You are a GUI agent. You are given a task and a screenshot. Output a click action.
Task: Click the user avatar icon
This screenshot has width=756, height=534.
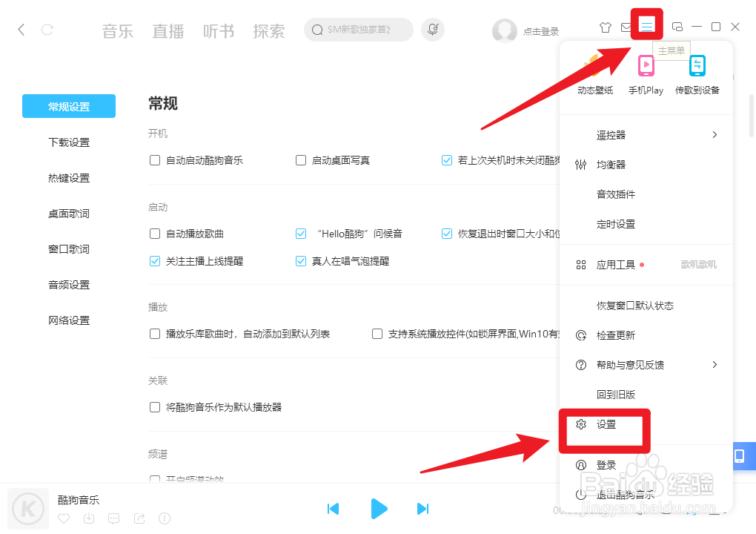(x=504, y=30)
